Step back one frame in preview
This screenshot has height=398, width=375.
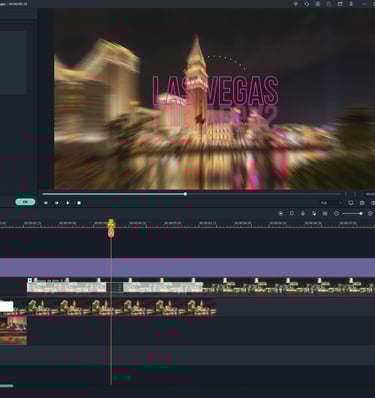pyautogui.click(x=46, y=203)
